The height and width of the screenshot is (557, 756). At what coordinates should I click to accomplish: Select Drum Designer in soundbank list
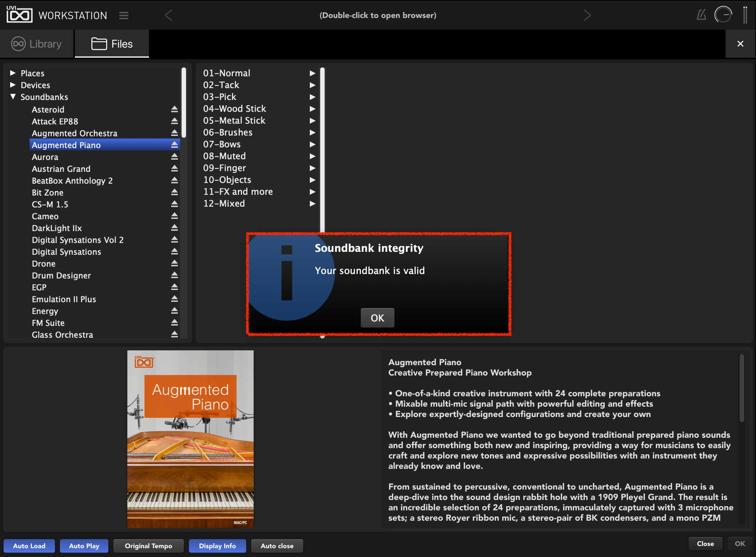click(x=104, y=275)
